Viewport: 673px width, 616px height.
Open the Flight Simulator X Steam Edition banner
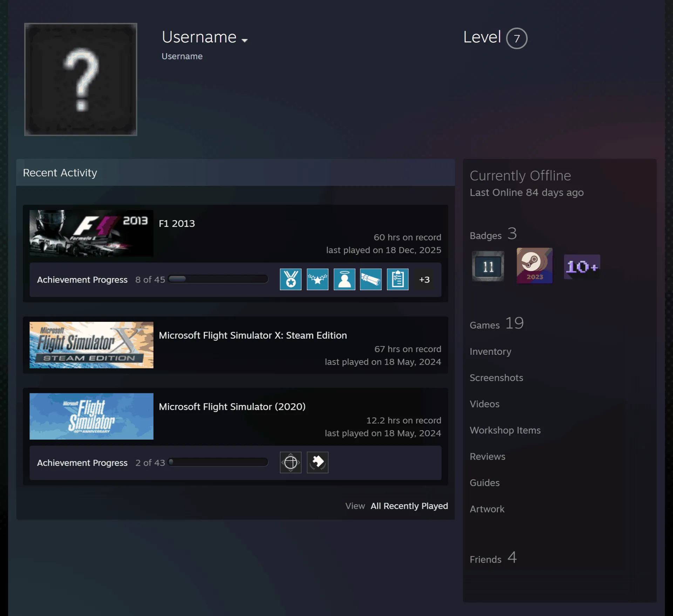[91, 345]
